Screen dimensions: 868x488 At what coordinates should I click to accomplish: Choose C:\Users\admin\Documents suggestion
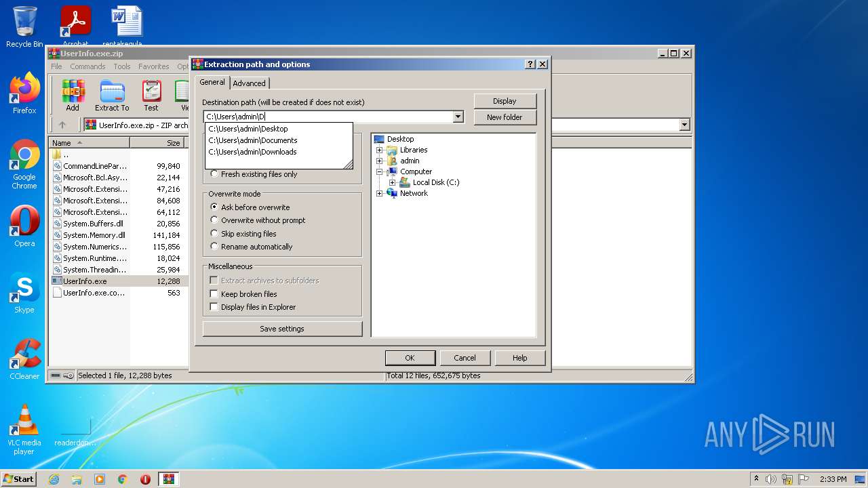(x=279, y=140)
